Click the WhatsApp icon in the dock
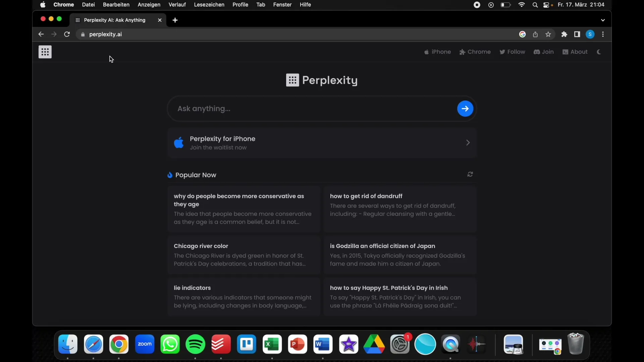Viewport: 644px width, 362px height. 170,344
